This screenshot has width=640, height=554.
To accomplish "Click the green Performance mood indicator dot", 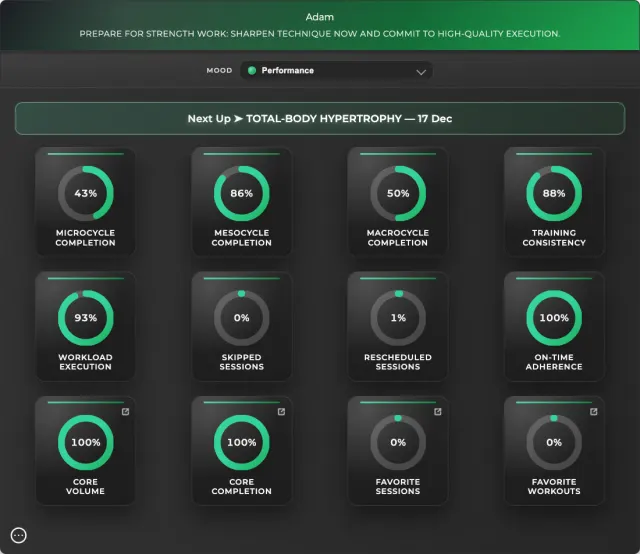I will (252, 71).
